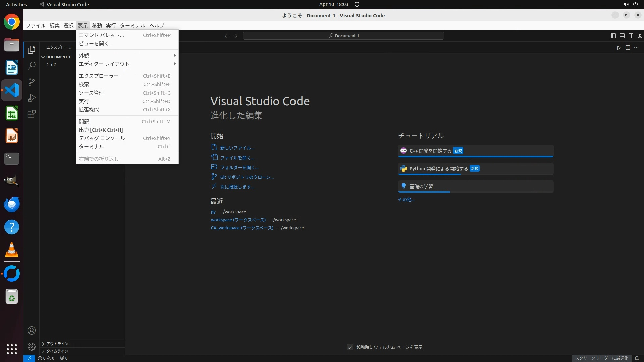Image resolution: width=644 pixels, height=362 pixels.
Task: Toggle the primary side bar layout icon
Action: pos(613,36)
